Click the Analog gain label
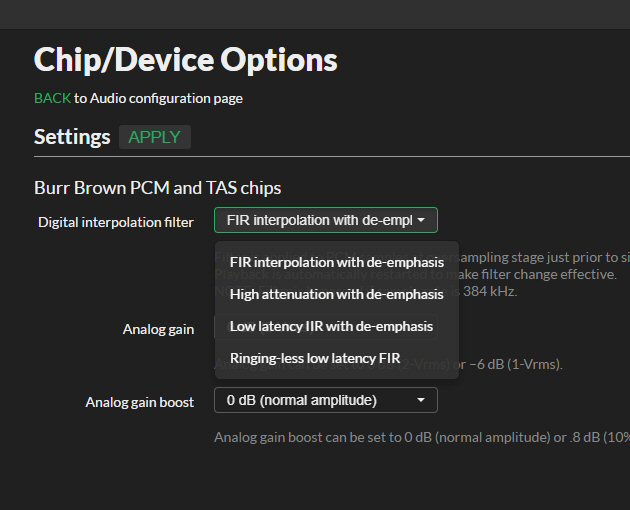The height and width of the screenshot is (510, 630). coord(158,329)
